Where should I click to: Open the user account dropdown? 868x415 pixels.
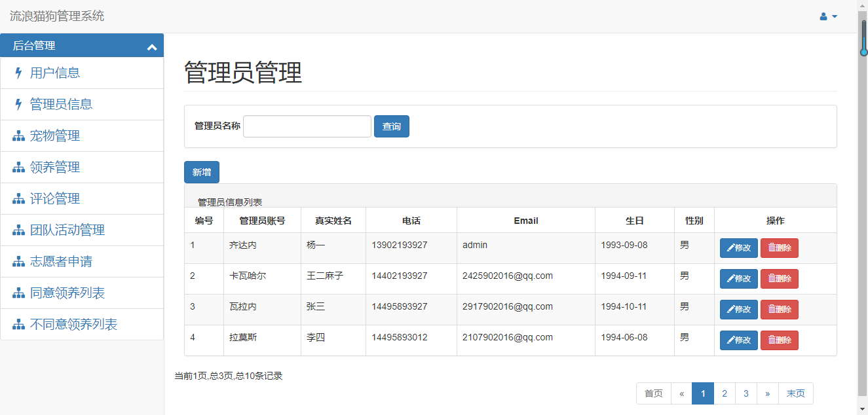coord(828,16)
